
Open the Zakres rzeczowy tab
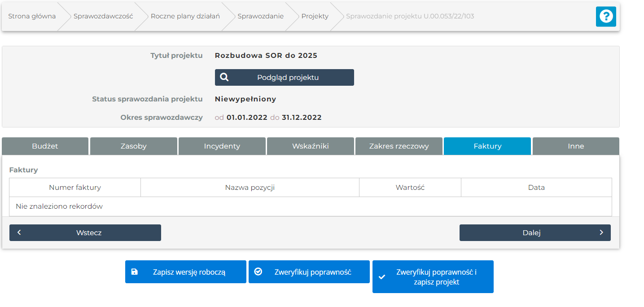[x=399, y=146]
